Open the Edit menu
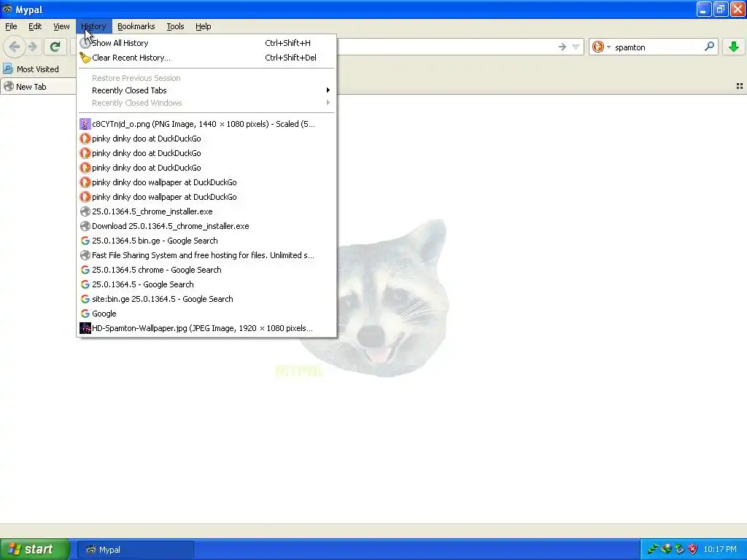Image resolution: width=747 pixels, height=560 pixels. tap(35, 26)
